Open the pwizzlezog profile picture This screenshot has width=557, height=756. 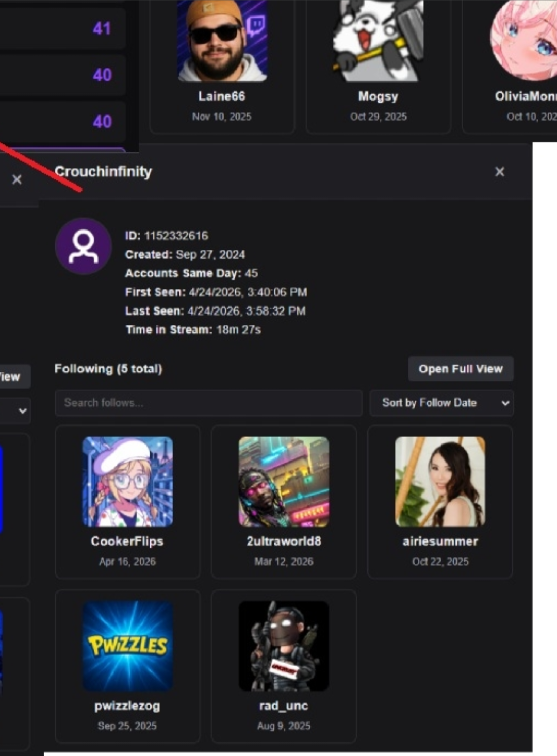pos(127,646)
